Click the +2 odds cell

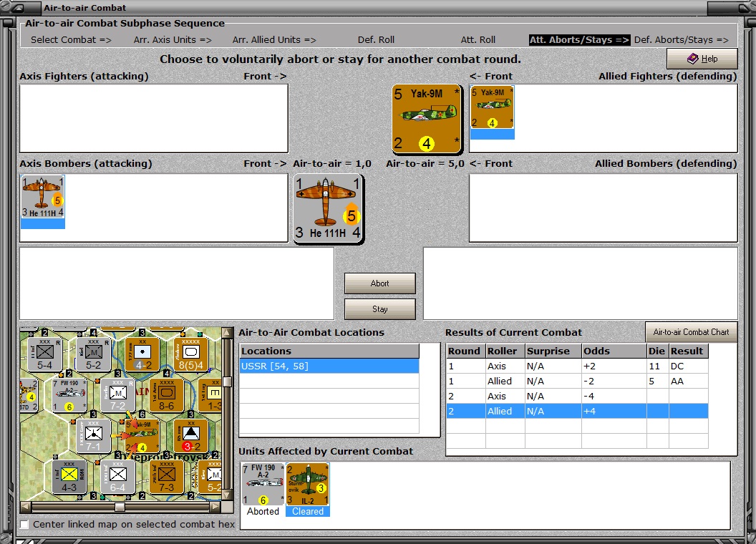pos(614,366)
